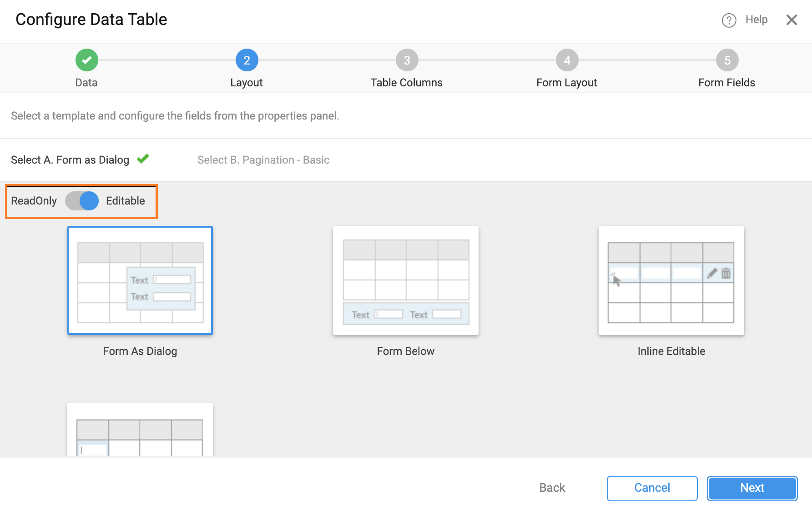Click the checkmark beside Form as Dialog
The height and width of the screenshot is (514, 812).
[x=143, y=159]
